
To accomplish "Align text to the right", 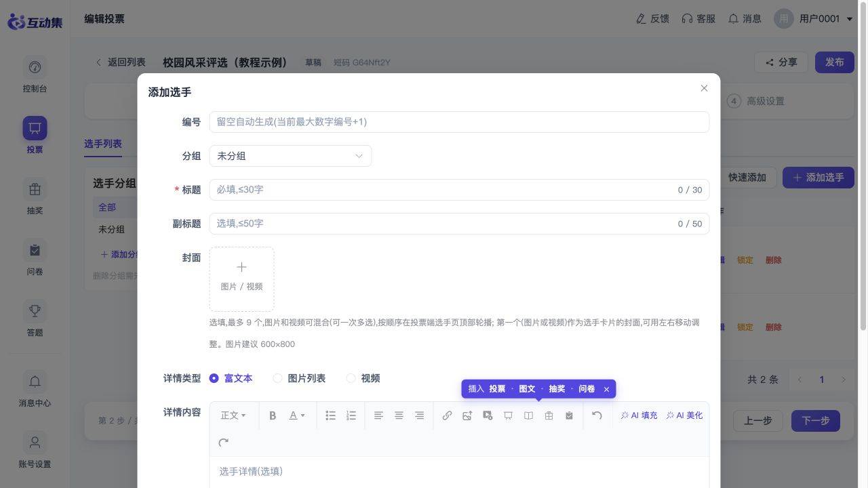I will [x=419, y=415].
